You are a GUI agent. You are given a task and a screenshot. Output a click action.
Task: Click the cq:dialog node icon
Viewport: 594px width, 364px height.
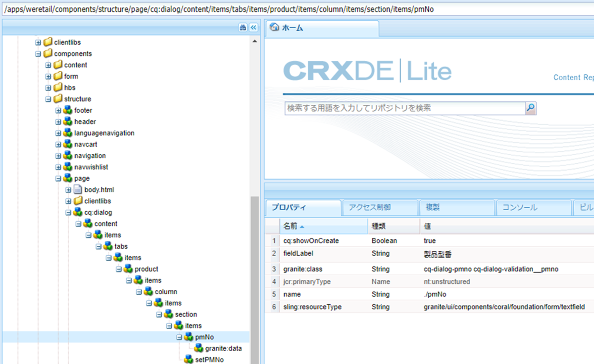78,212
